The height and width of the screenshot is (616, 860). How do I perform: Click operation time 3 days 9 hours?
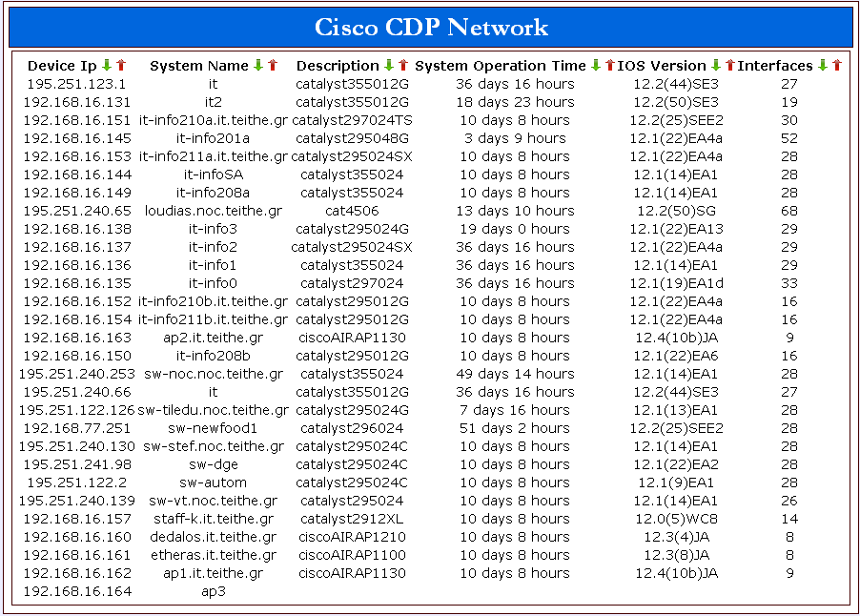pyautogui.click(x=515, y=138)
